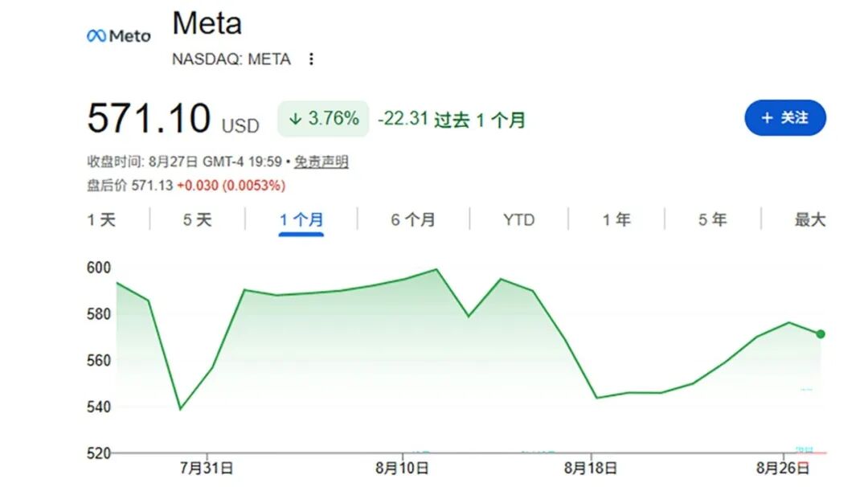Follow the stock with 关注 button

click(785, 118)
